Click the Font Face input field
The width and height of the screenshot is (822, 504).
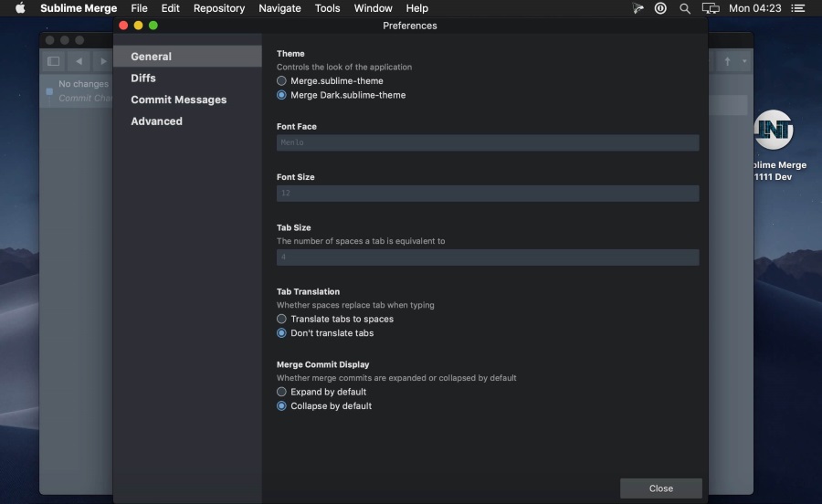pos(488,142)
